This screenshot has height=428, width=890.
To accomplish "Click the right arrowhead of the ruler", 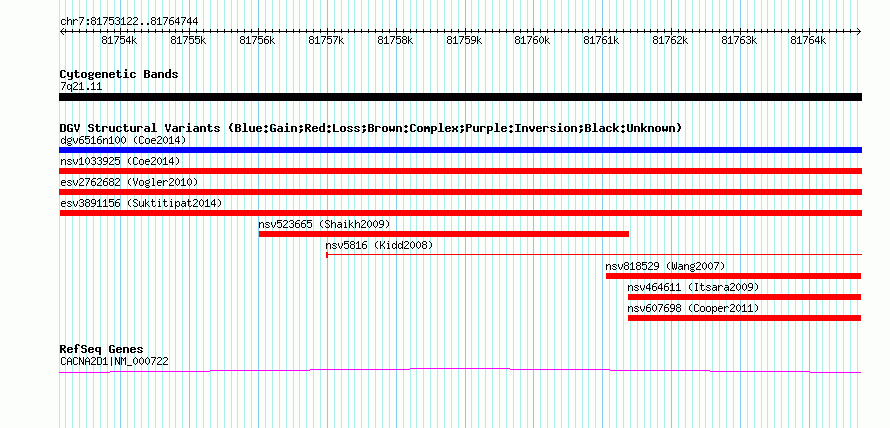I will point(859,31).
